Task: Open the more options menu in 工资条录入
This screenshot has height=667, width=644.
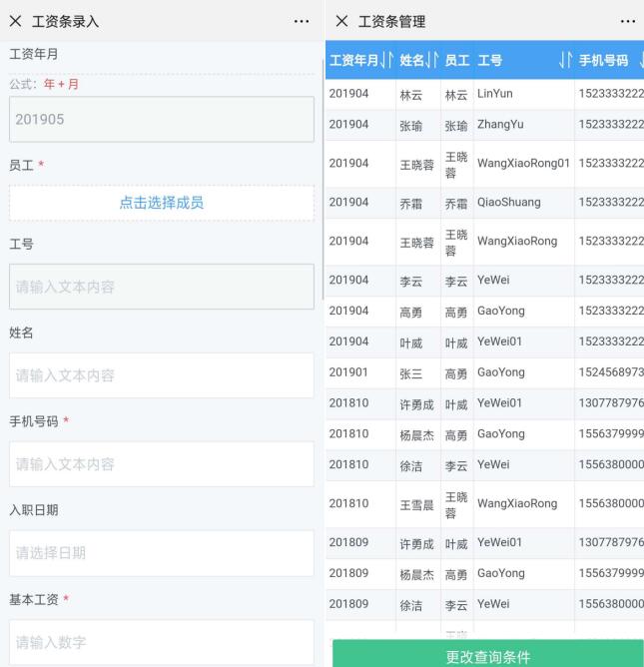Action: [x=302, y=21]
